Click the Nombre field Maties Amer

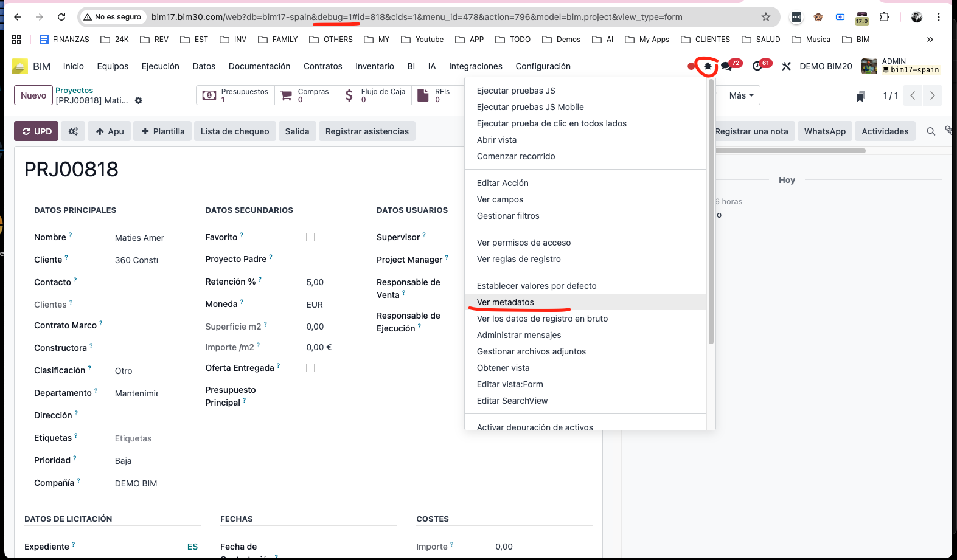click(x=139, y=238)
